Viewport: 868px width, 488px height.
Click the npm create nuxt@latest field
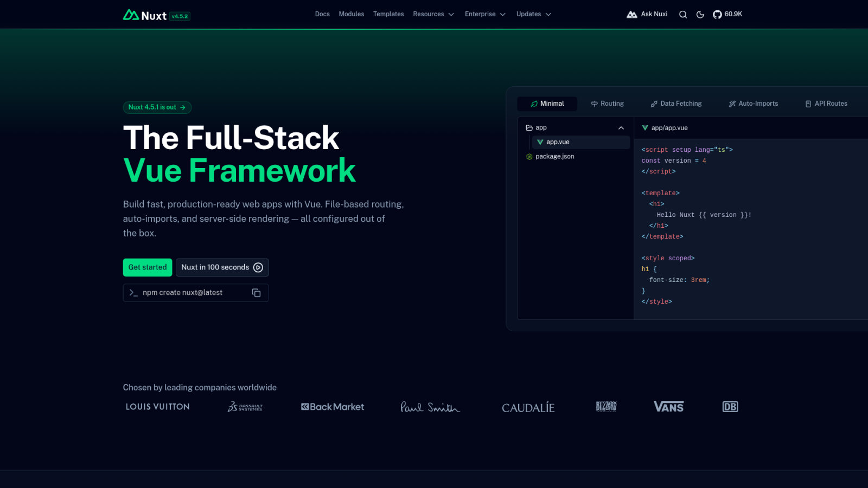pos(196,293)
